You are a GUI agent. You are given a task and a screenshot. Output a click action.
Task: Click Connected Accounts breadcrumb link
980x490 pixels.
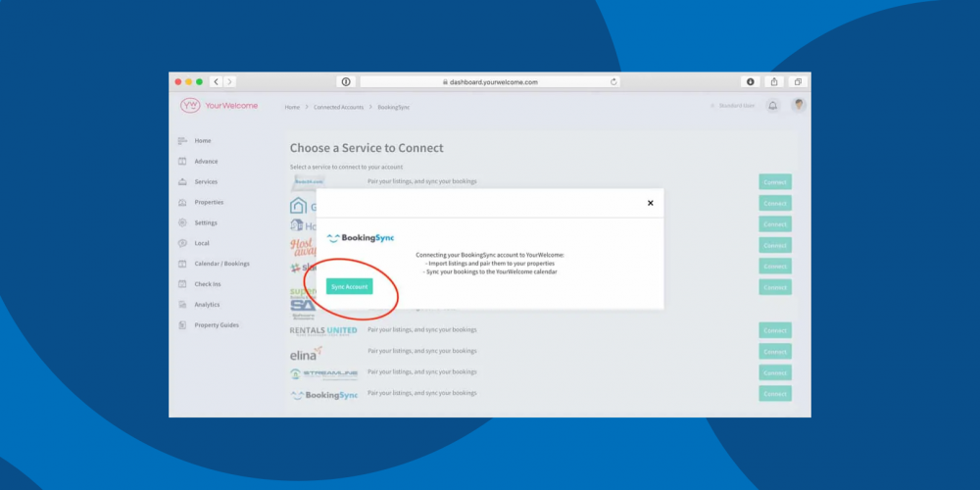338,107
